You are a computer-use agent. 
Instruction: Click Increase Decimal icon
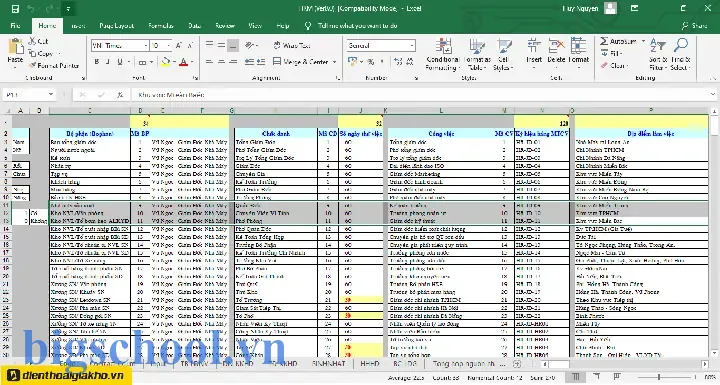tap(398, 62)
